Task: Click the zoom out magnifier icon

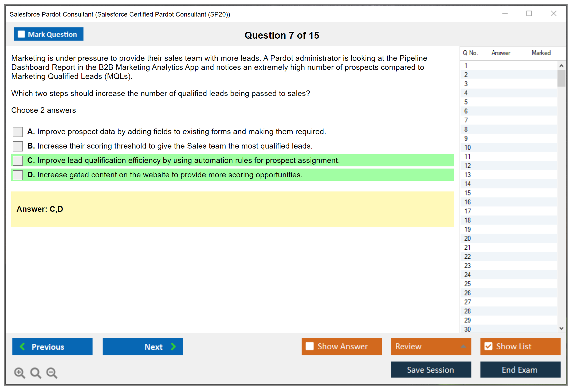Action: (x=52, y=373)
